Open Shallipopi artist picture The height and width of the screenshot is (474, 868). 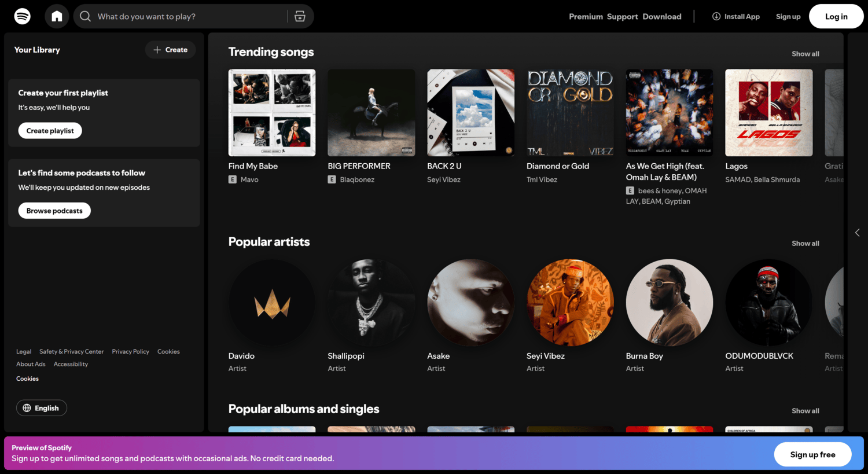tap(372, 303)
